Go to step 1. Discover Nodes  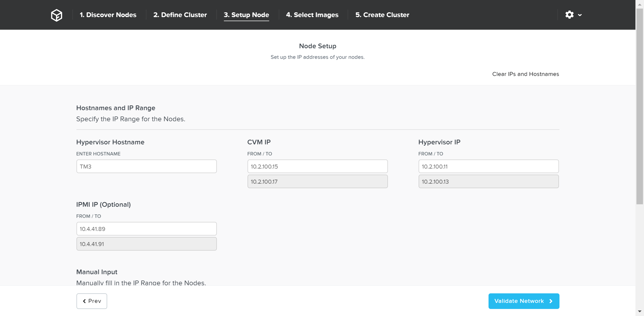pyautogui.click(x=108, y=15)
